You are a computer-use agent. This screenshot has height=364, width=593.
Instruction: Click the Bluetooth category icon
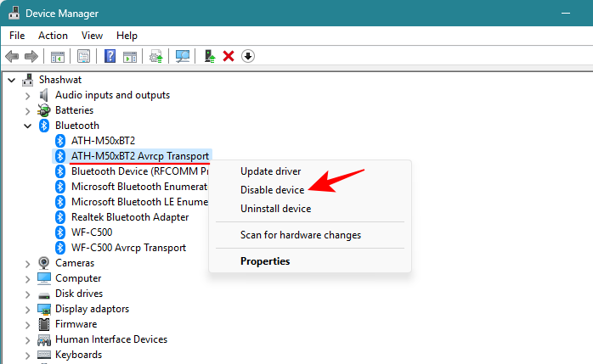tap(44, 126)
